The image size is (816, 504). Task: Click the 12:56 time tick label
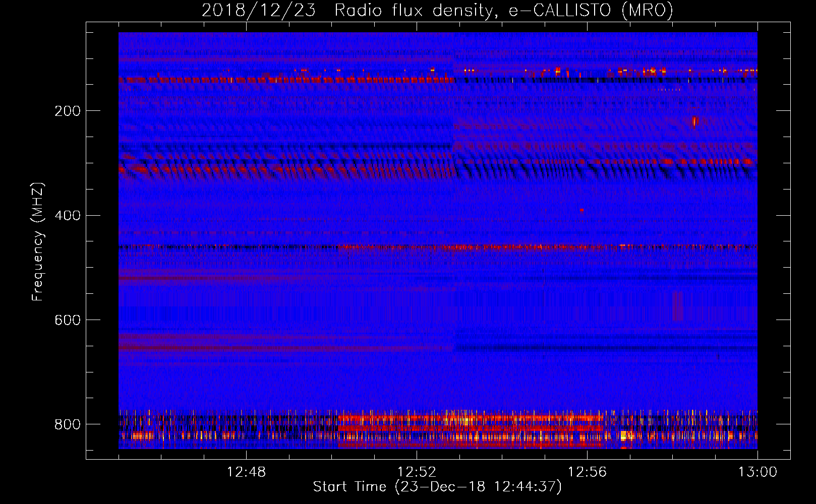pyautogui.click(x=587, y=472)
